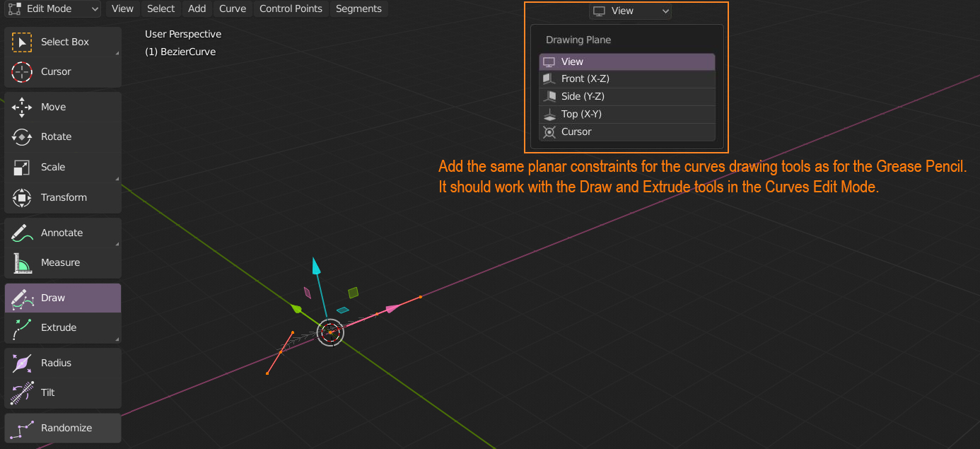Viewport: 980px width, 449px height.
Task: Choose the Measure tool
Action: (x=63, y=262)
